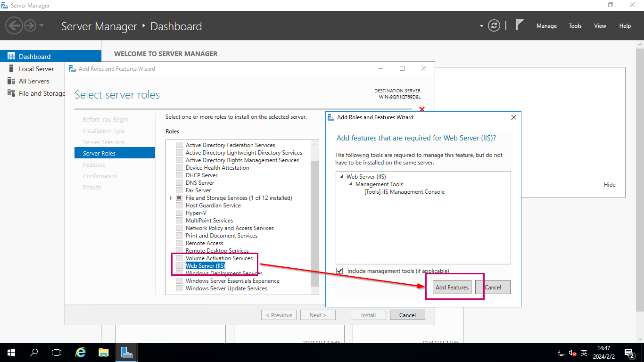The image size is (644, 362).
Task: Open Installation Type wizard step
Action: click(104, 131)
